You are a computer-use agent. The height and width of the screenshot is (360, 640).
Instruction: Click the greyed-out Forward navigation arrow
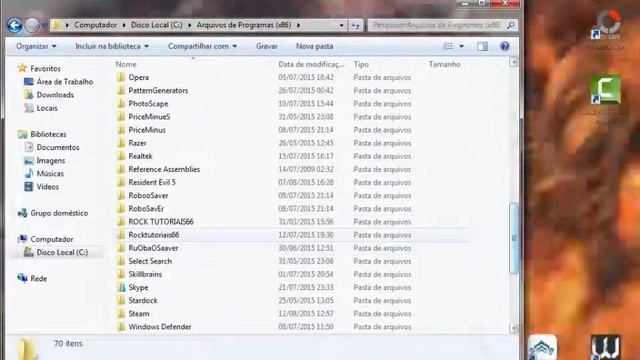(x=32, y=25)
